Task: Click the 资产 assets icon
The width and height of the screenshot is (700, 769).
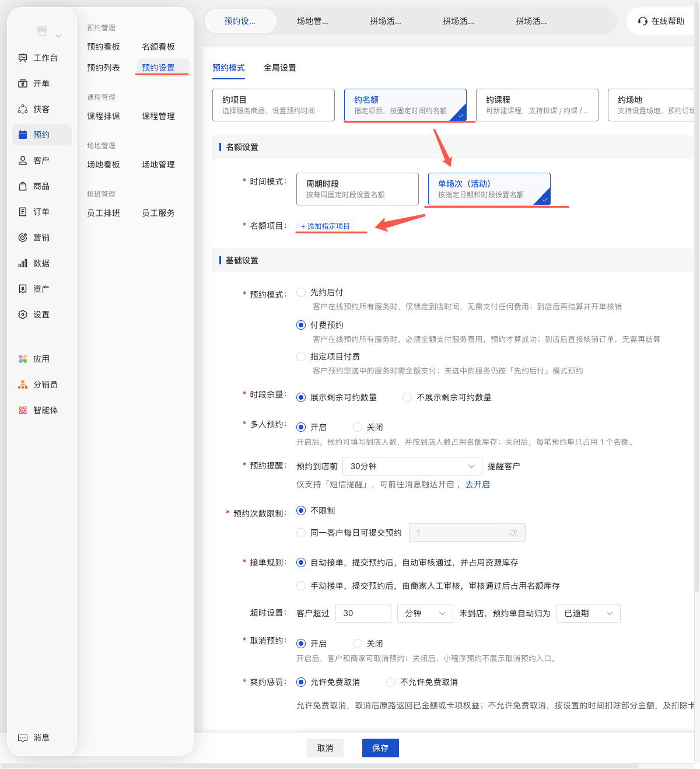Action: click(23, 289)
